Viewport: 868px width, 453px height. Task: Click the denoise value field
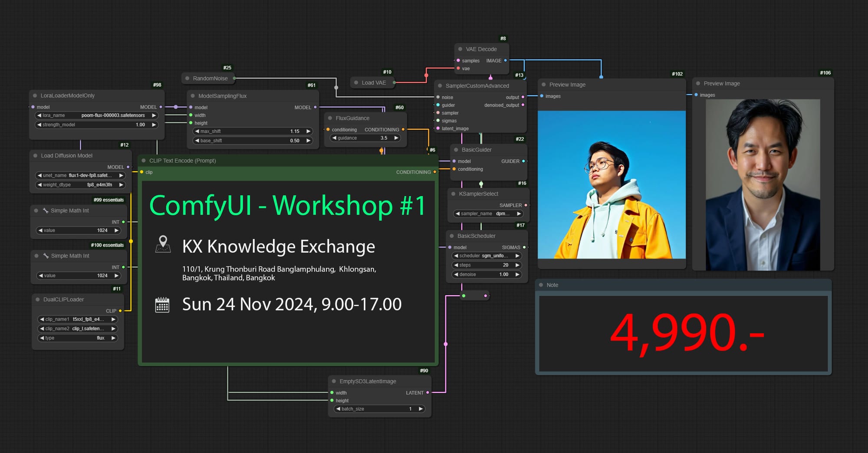click(487, 275)
